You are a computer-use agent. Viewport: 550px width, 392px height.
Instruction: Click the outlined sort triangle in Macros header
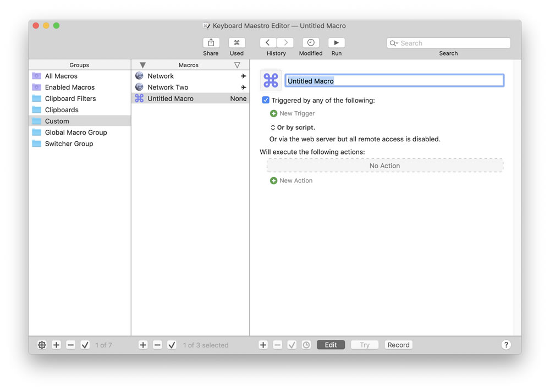(x=237, y=65)
